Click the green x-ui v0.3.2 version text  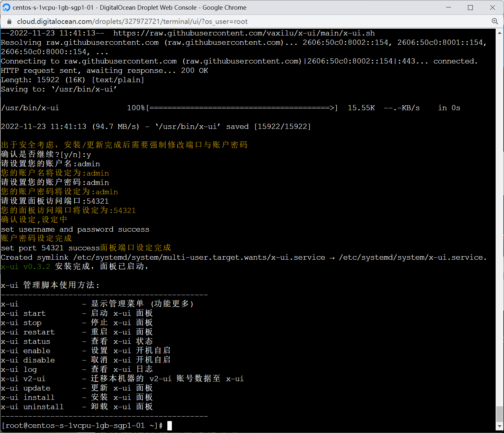26,267
